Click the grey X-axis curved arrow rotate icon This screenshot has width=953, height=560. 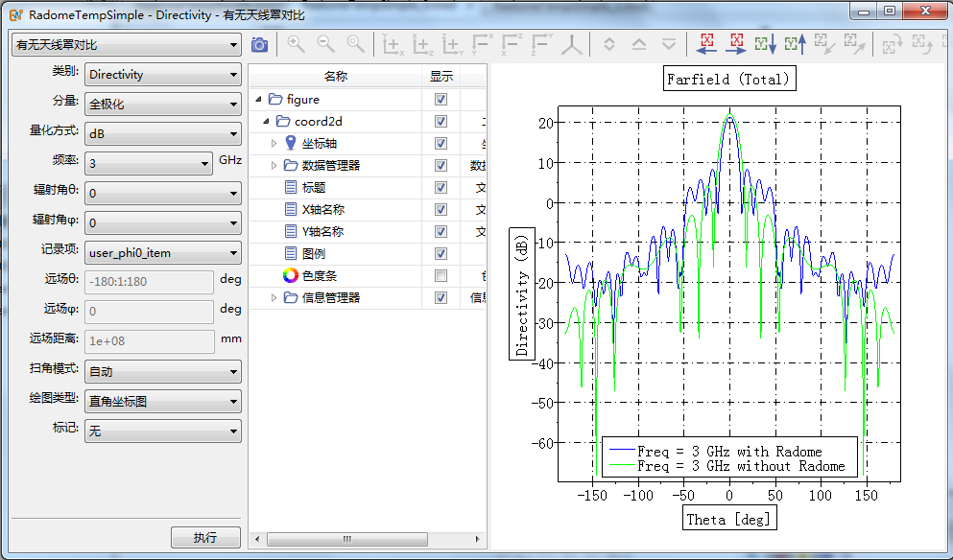click(x=893, y=44)
